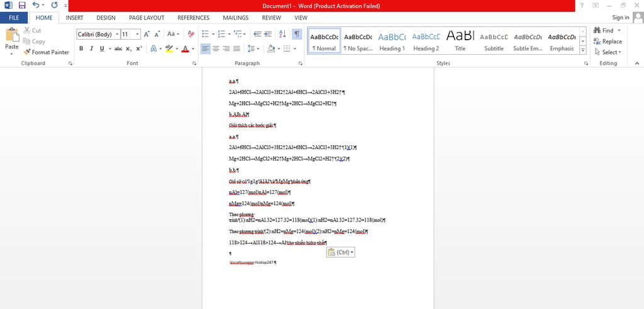The image size is (644, 309).
Task: Decrease paragraph indent
Action: click(x=257, y=34)
